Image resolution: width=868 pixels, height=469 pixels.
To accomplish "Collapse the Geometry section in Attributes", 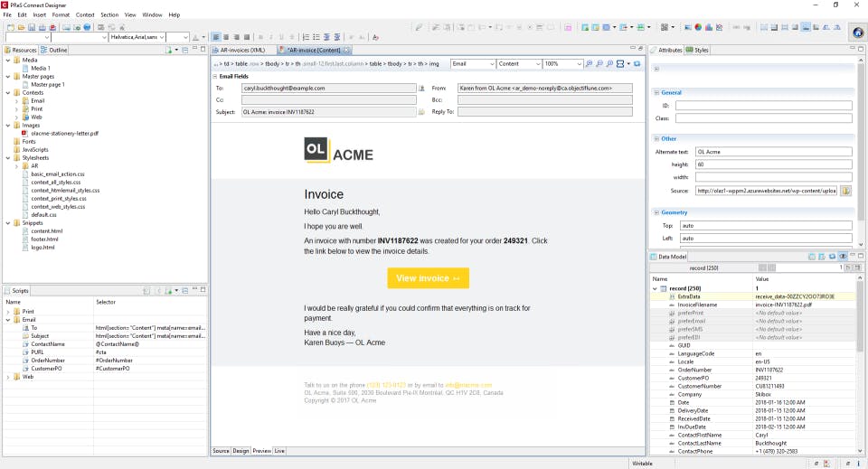I will (656, 212).
